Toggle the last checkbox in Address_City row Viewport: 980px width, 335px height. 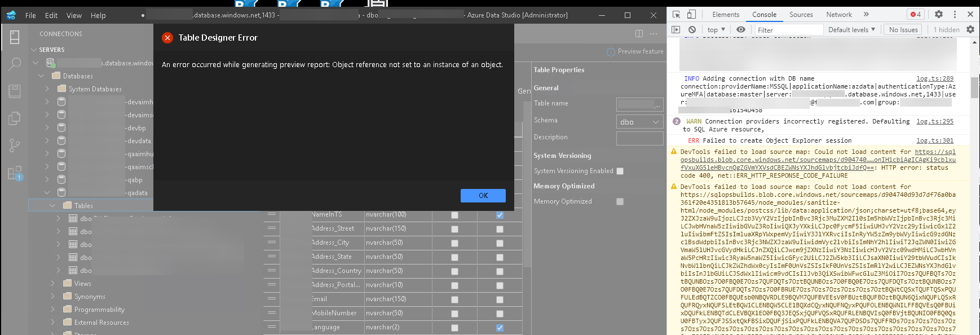coord(500,243)
